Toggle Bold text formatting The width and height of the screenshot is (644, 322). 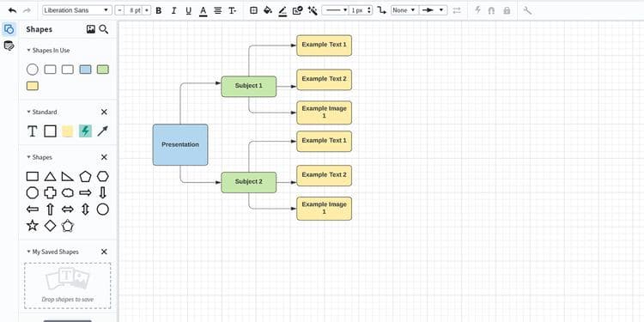pos(159,10)
